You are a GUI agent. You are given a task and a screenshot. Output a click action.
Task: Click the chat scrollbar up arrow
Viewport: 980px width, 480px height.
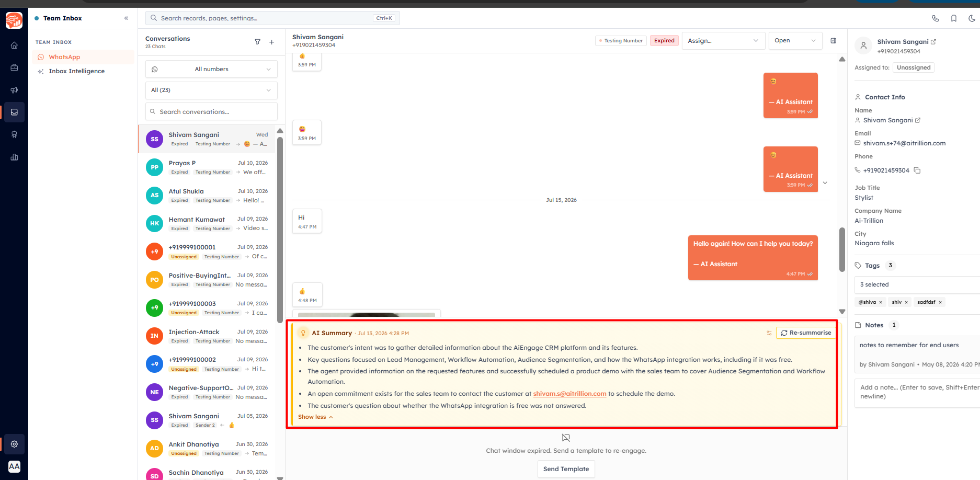coord(842,60)
